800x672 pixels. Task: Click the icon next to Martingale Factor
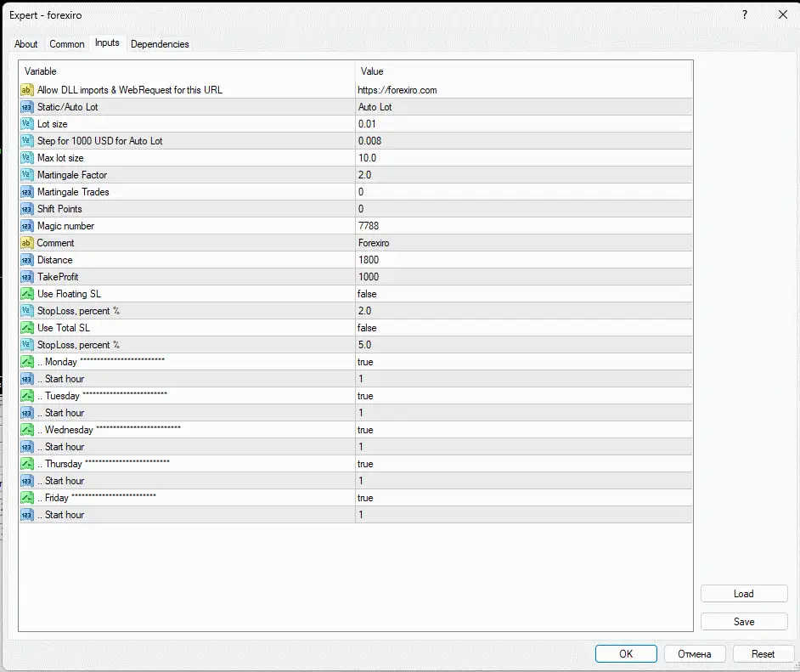(x=26, y=175)
